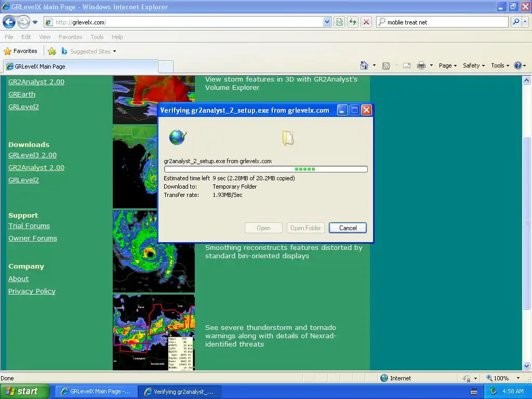Click the 4:58 AM clock
This screenshot has width=532, height=399.
[x=513, y=392]
